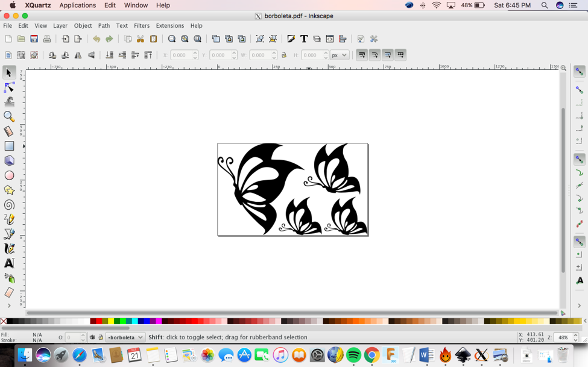The height and width of the screenshot is (367, 588).
Task: Open the Object menu
Action: click(x=83, y=25)
